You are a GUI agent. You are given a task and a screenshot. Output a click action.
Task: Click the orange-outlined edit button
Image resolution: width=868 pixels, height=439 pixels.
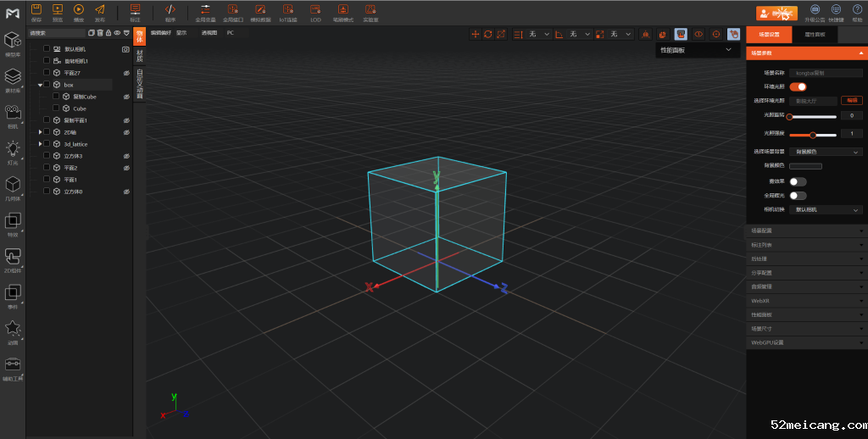point(851,100)
